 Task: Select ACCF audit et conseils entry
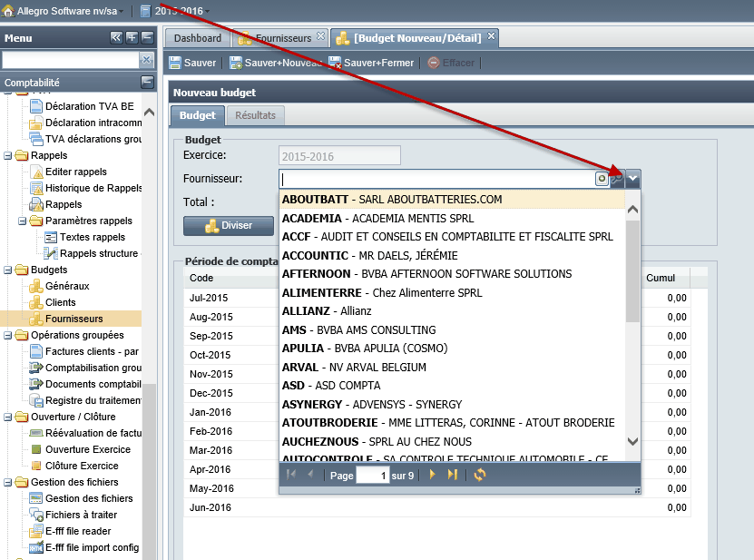452,237
